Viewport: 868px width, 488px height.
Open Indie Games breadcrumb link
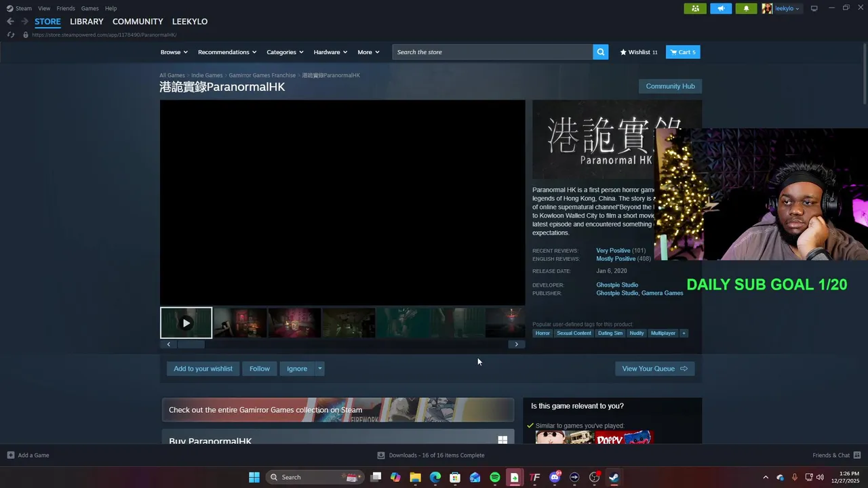click(207, 75)
